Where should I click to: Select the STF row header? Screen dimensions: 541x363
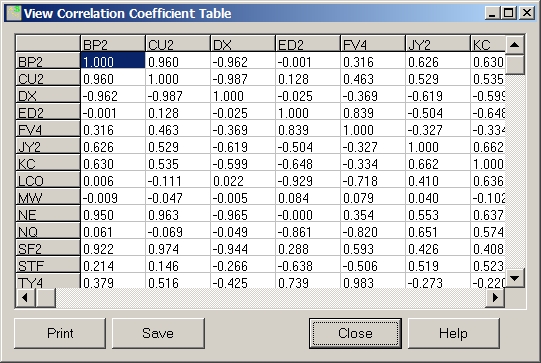point(48,265)
